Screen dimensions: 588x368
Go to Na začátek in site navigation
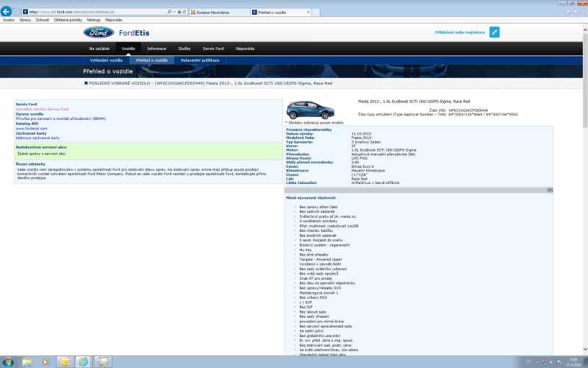coord(99,49)
